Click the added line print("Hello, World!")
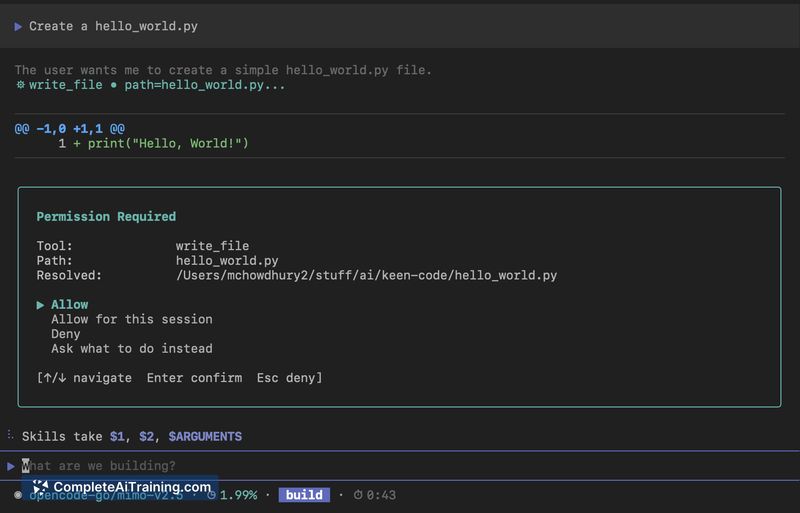This screenshot has height=513, width=800. click(168, 143)
